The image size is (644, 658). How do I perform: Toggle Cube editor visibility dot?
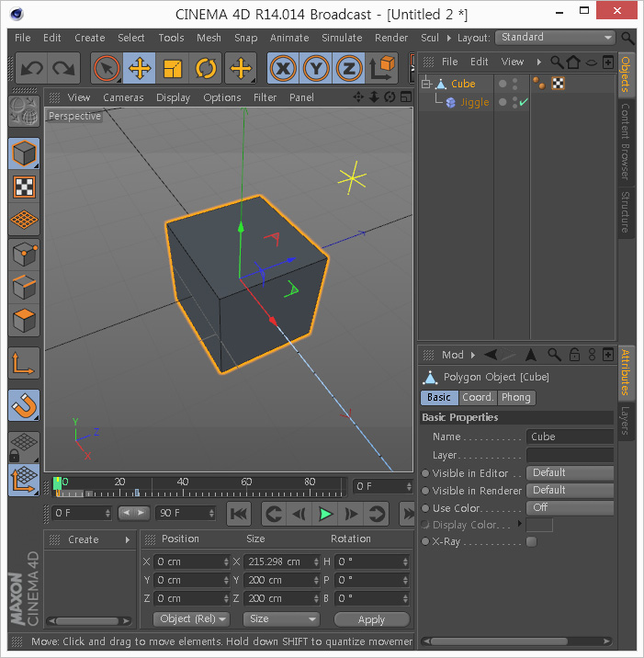click(514, 80)
